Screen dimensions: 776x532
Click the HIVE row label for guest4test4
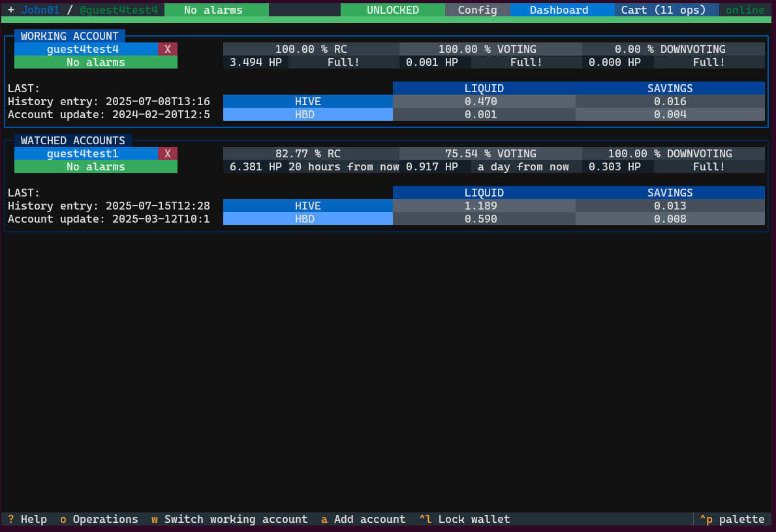point(308,101)
